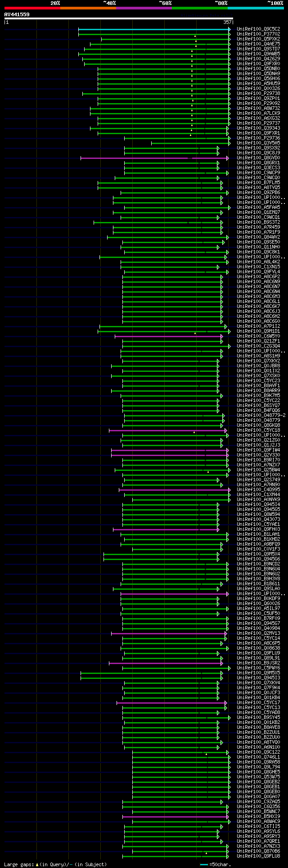Select label UniRef100_Q9M1D1

258,331
